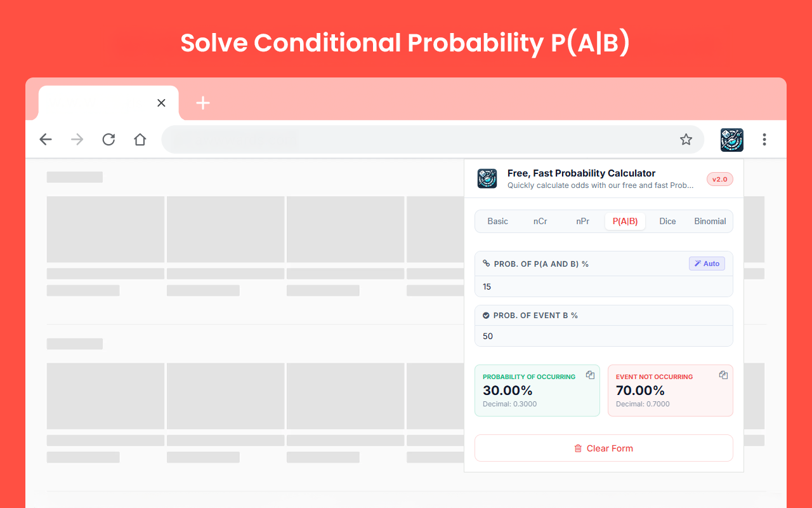This screenshot has height=508, width=812.
Task: Focus the Prob. of P(A and B) field
Action: 604,286
